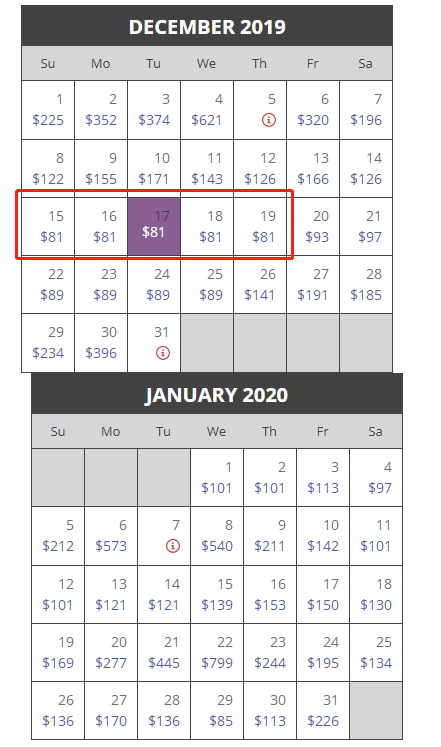This screenshot has height=747, width=441.
Task: Pick December 25 priced at $89
Action: pyautogui.click(x=207, y=285)
